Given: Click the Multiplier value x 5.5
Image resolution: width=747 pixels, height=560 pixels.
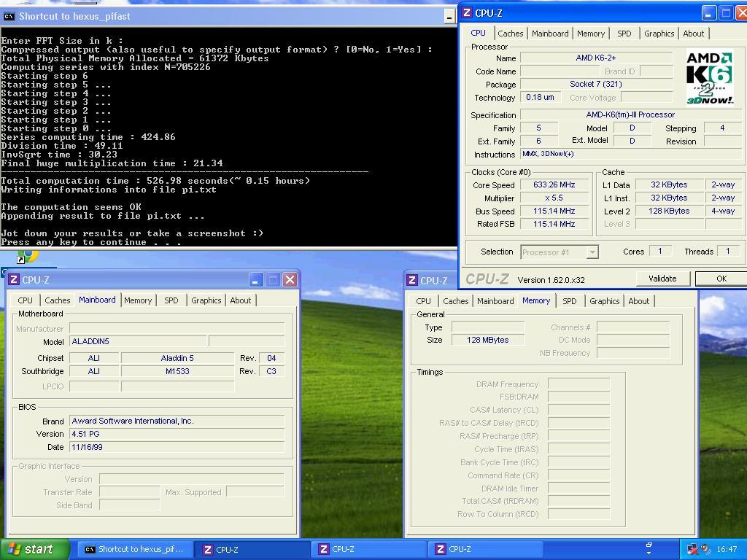Looking at the screenshot, I should [x=554, y=198].
